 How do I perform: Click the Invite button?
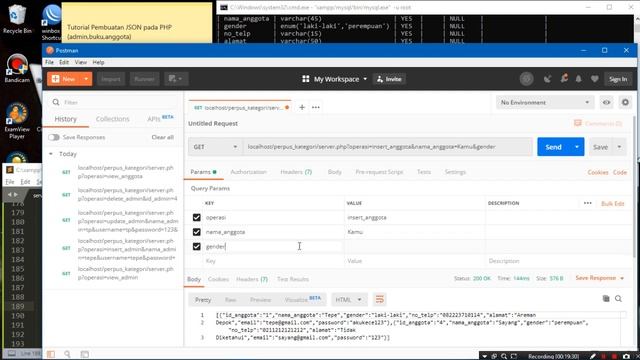pyautogui.click(x=389, y=79)
